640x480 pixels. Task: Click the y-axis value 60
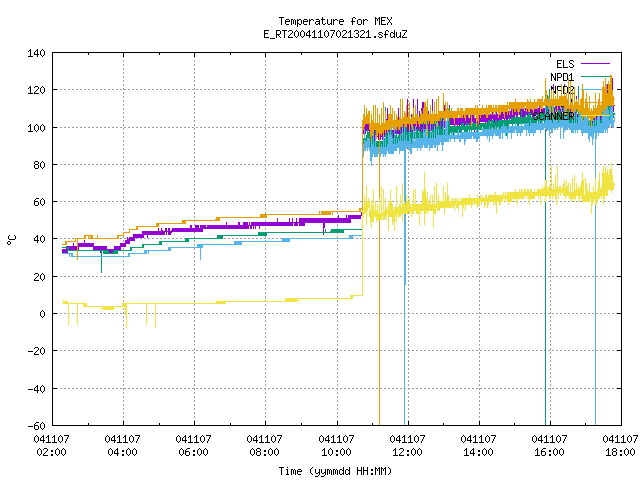(x=39, y=202)
